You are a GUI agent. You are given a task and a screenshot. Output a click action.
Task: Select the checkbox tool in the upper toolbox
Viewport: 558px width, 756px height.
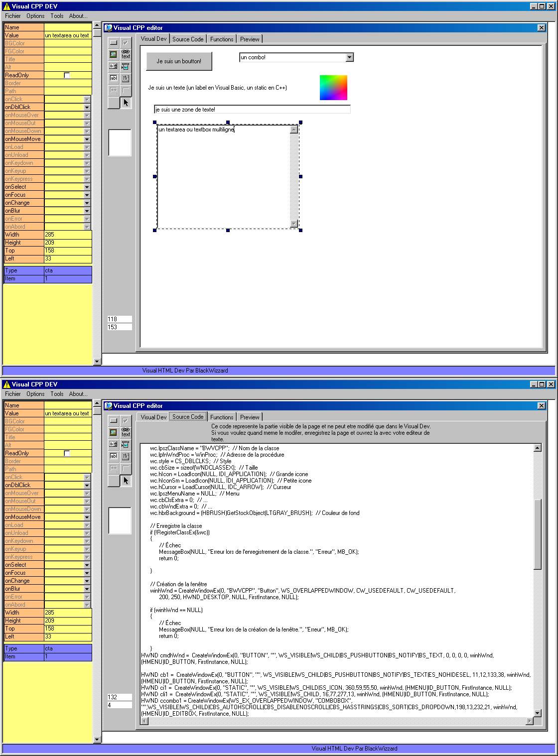pyautogui.click(x=126, y=43)
